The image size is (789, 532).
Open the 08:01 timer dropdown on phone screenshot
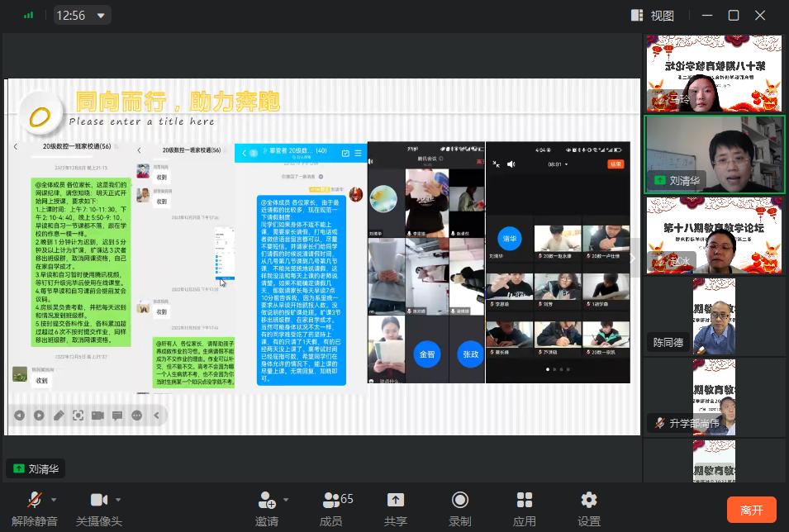pos(558,164)
